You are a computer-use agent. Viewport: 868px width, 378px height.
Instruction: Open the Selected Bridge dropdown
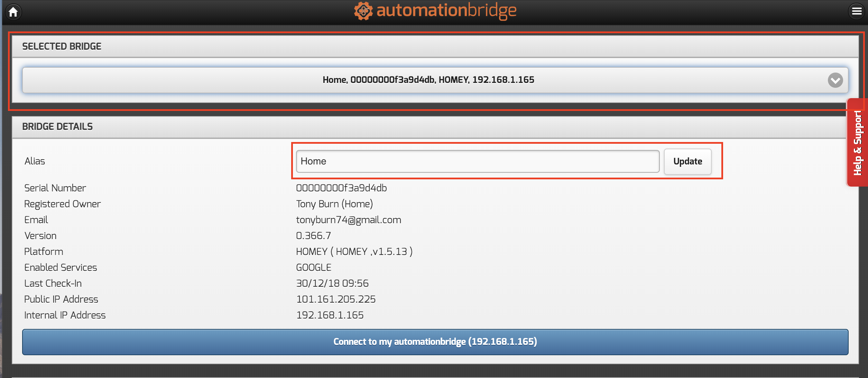tap(428, 80)
